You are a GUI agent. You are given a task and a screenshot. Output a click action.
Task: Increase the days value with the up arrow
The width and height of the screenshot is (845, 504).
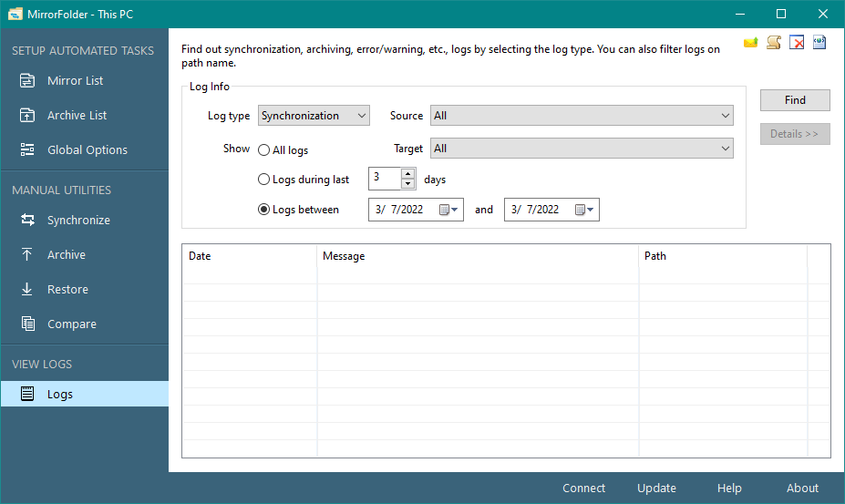(x=408, y=173)
